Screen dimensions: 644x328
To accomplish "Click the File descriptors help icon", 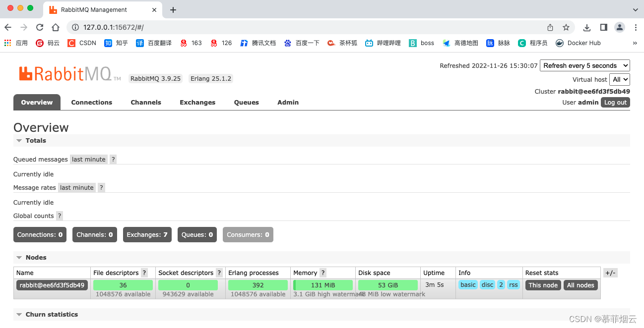I will 144,273.
